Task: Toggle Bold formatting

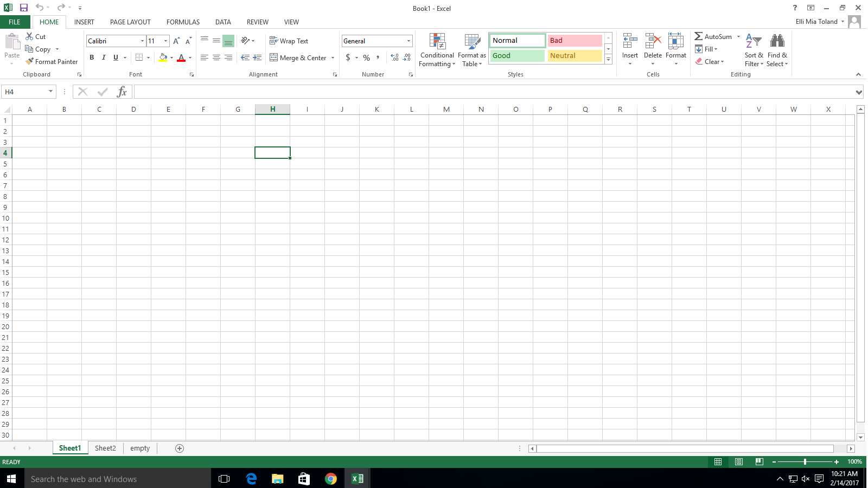Action: tap(92, 57)
